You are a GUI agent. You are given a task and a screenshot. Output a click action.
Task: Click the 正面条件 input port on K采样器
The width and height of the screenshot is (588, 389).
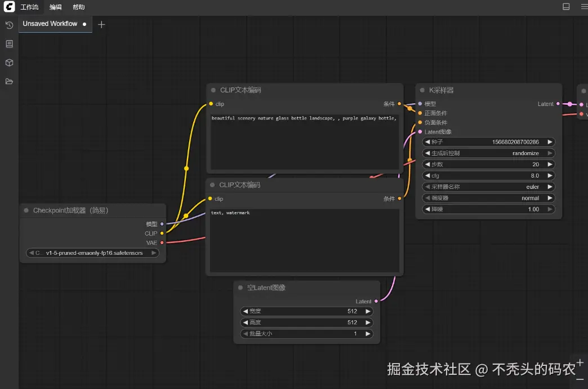pyautogui.click(x=420, y=113)
